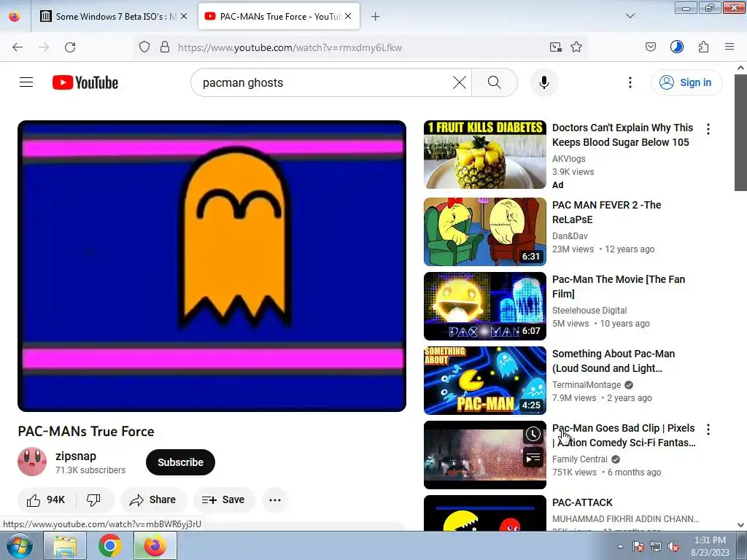Open picture-in-picture icon in address bar
The image size is (747, 560).
pos(555,47)
